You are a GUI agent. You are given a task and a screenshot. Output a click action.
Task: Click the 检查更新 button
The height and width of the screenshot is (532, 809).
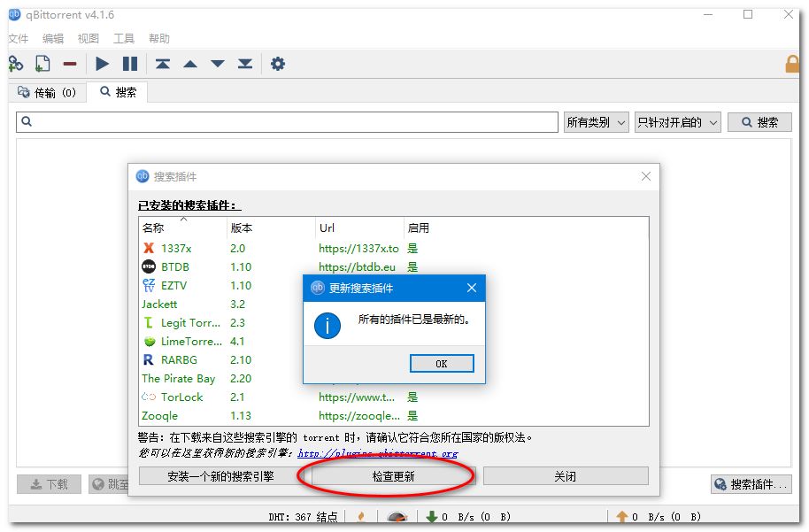(393, 476)
